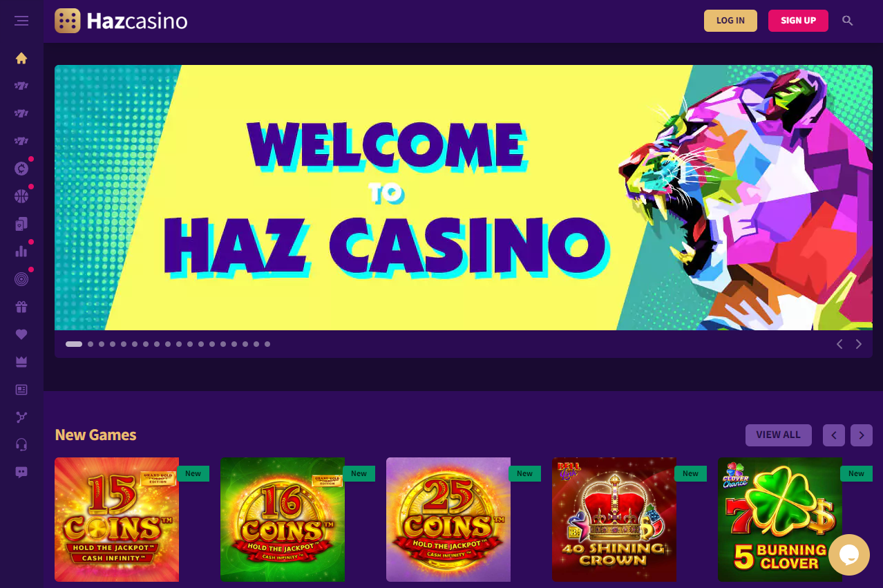Go to the Home icon in sidebar
The width and height of the screenshot is (883, 588).
click(x=21, y=58)
